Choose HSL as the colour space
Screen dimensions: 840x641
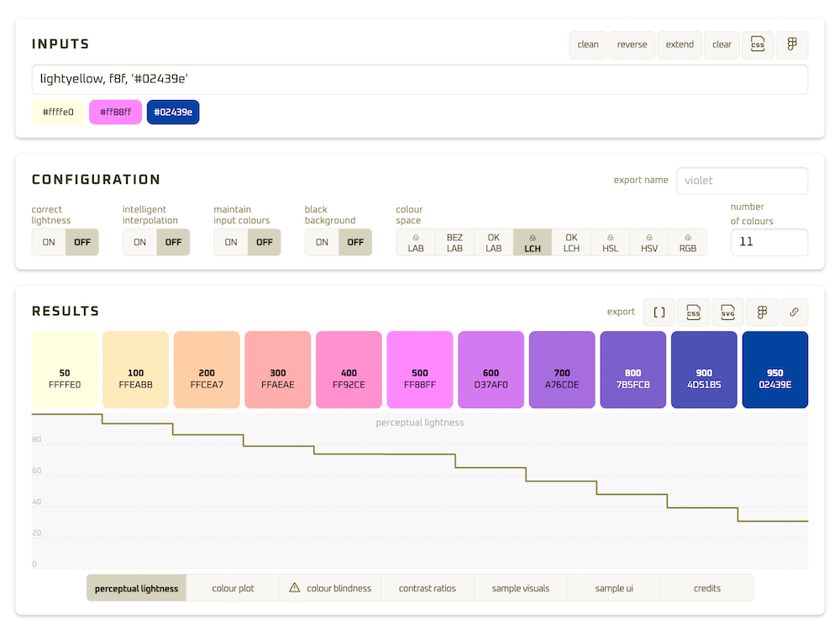610,243
